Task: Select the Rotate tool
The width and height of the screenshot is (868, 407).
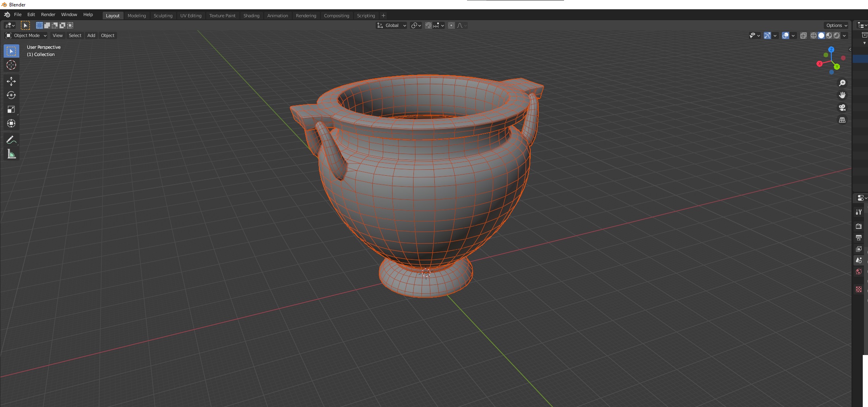Action: coord(11,96)
